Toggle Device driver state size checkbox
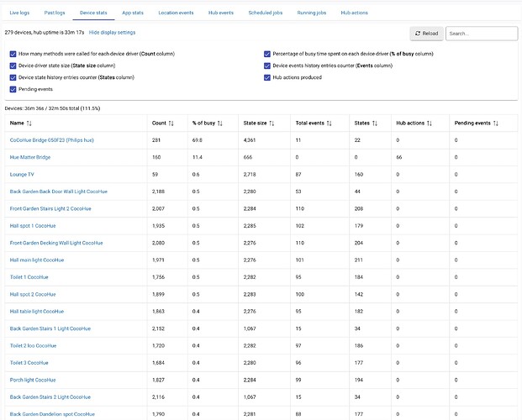522x420 pixels. tap(13, 66)
